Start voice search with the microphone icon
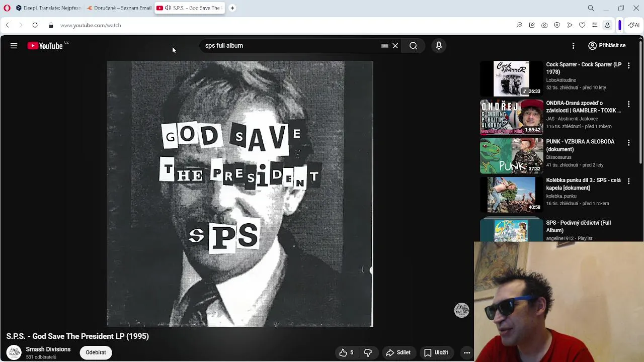Screen dimensions: 644x362 pos(439,46)
